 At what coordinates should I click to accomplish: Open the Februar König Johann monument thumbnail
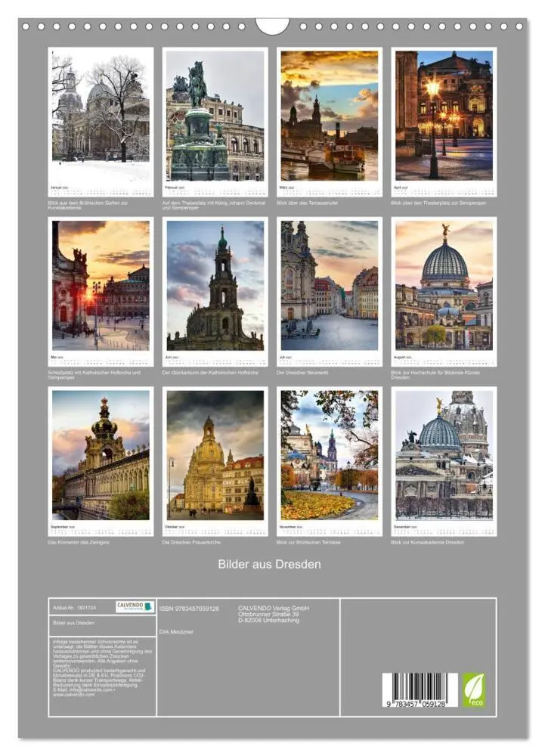[x=215, y=122]
